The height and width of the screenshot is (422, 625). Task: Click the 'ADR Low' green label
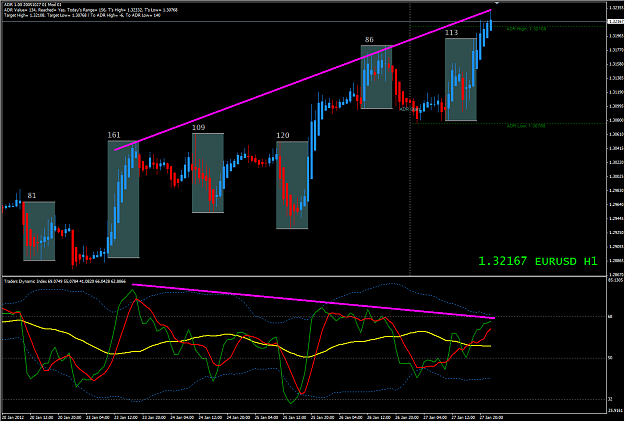(x=526, y=126)
